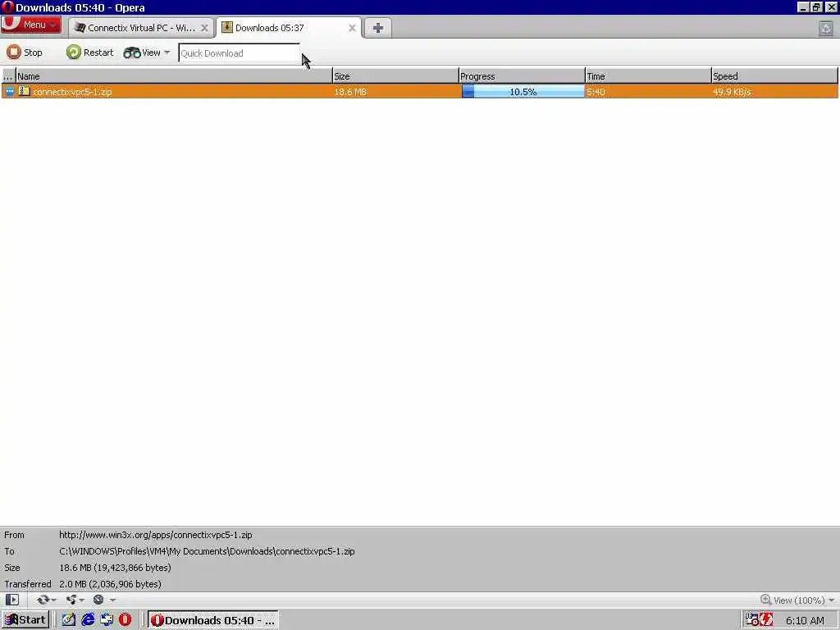Click the Downloads 05:40 taskbar button
The height and width of the screenshot is (630, 840).
tap(212, 620)
